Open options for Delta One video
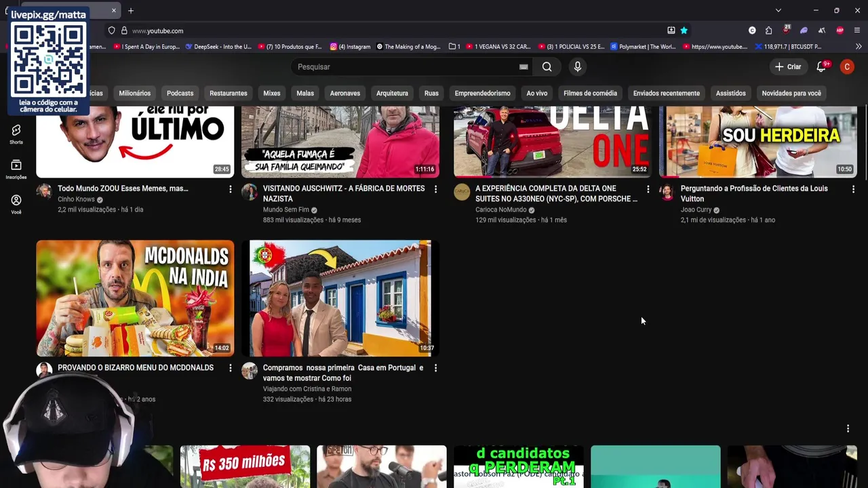 648,189
